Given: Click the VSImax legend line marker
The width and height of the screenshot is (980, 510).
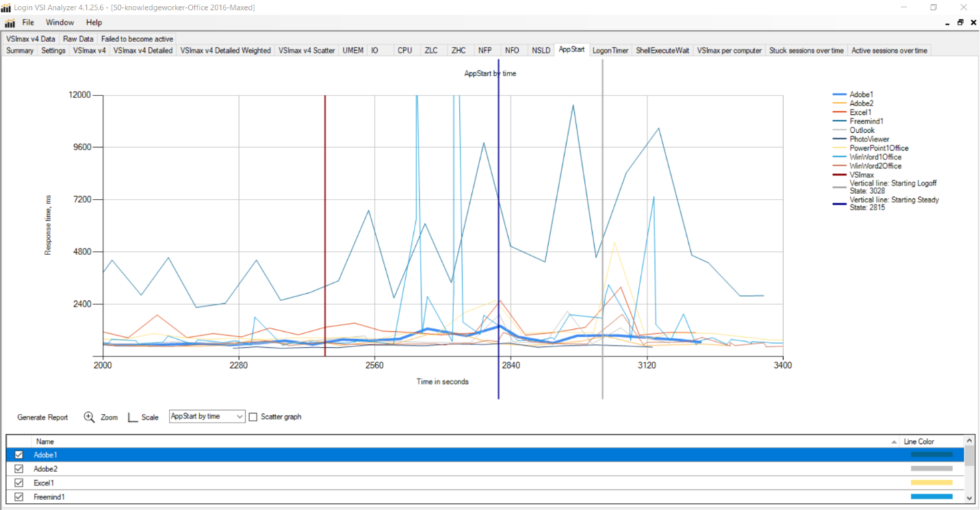Looking at the screenshot, I should pos(838,175).
